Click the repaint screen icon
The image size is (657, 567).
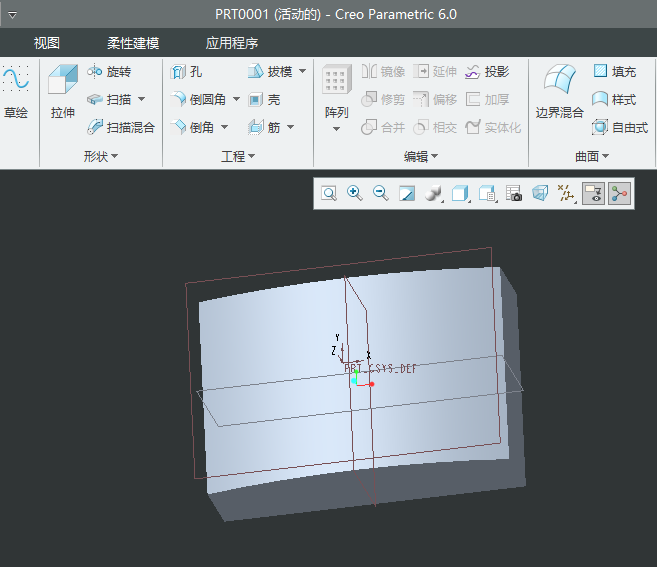pyautogui.click(x=407, y=194)
